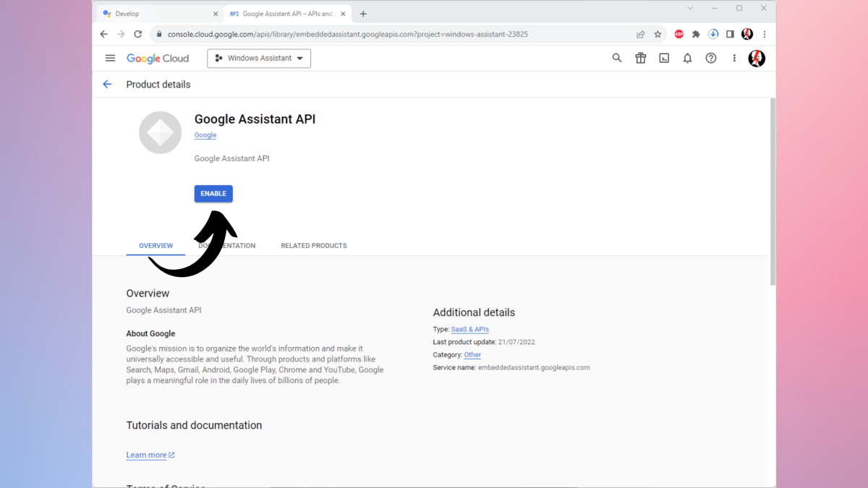The image size is (868, 488).
Task: Open a new browser tab
Action: [x=363, y=14]
